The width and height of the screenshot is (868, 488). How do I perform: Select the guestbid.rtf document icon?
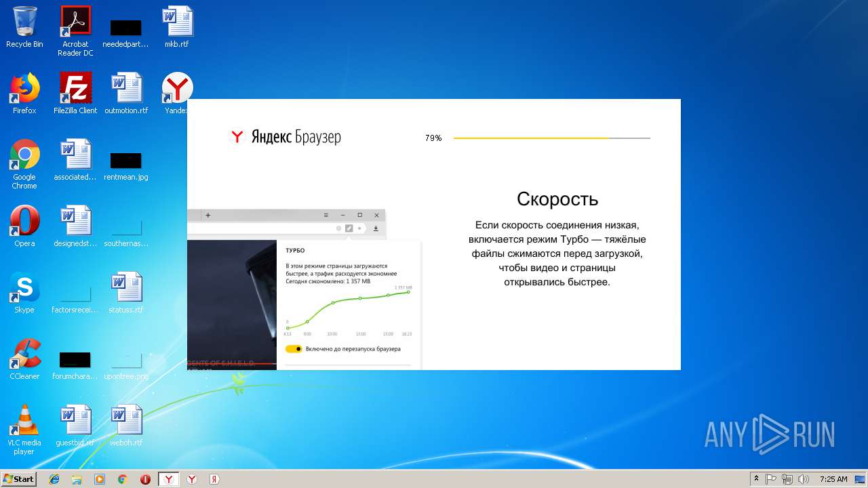[75, 426]
